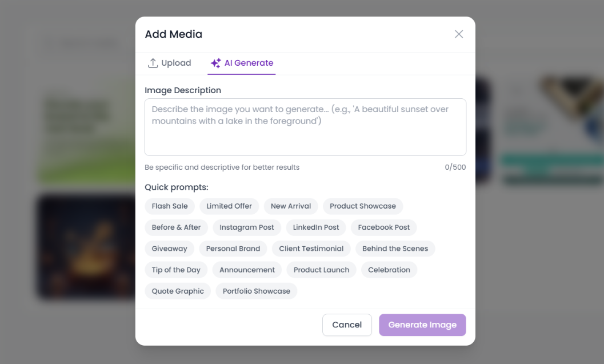Choose the Before & After prompt
This screenshot has height=364, width=604.
(176, 227)
